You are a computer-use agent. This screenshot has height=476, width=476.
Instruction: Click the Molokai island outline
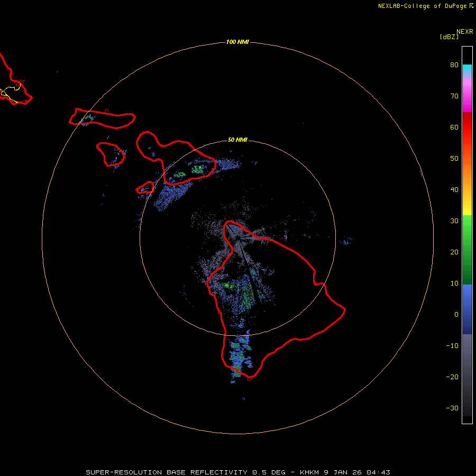pyautogui.click(x=102, y=118)
